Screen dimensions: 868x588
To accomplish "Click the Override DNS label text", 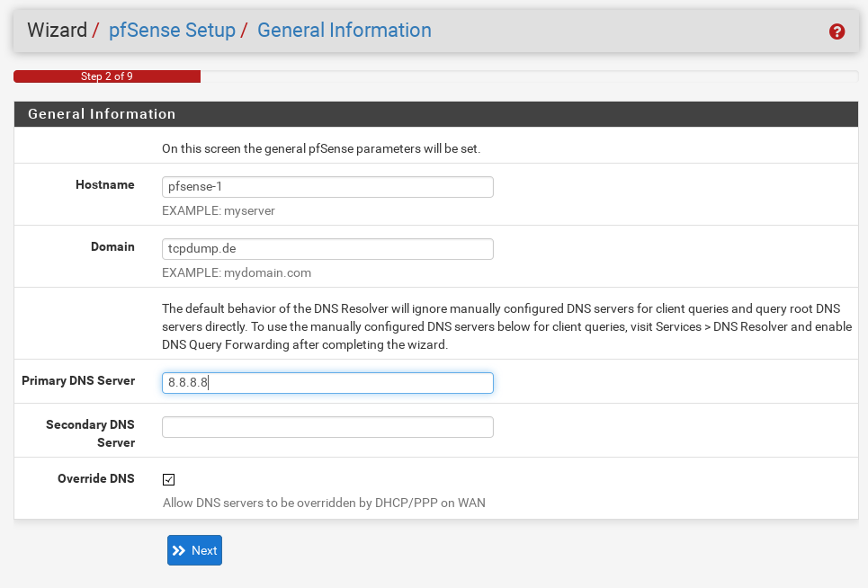I will pos(96,478).
